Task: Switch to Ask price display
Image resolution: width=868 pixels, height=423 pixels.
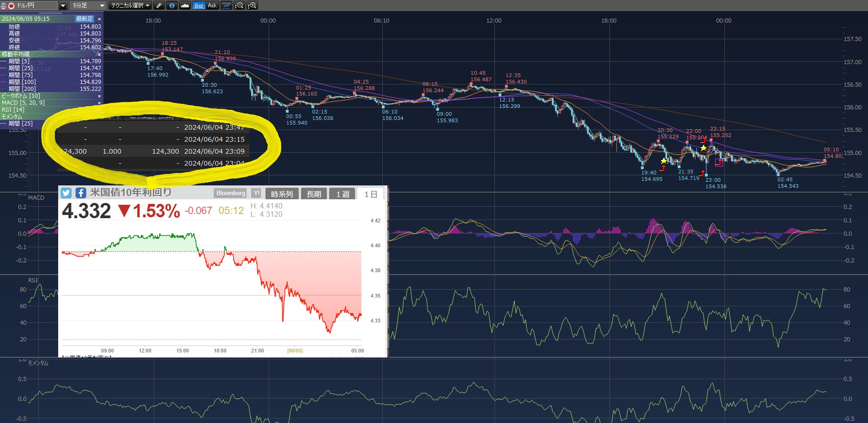Action: (212, 6)
